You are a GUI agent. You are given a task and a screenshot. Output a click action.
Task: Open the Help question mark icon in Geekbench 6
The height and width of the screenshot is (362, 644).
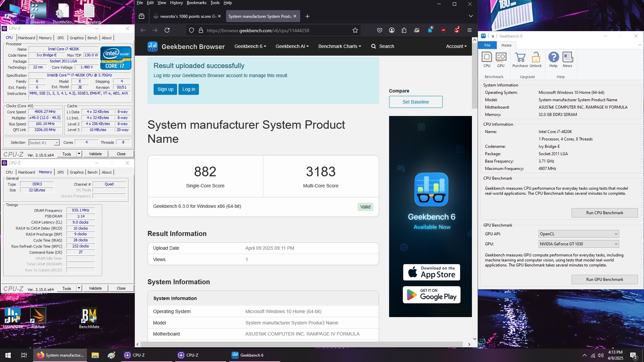click(x=553, y=60)
